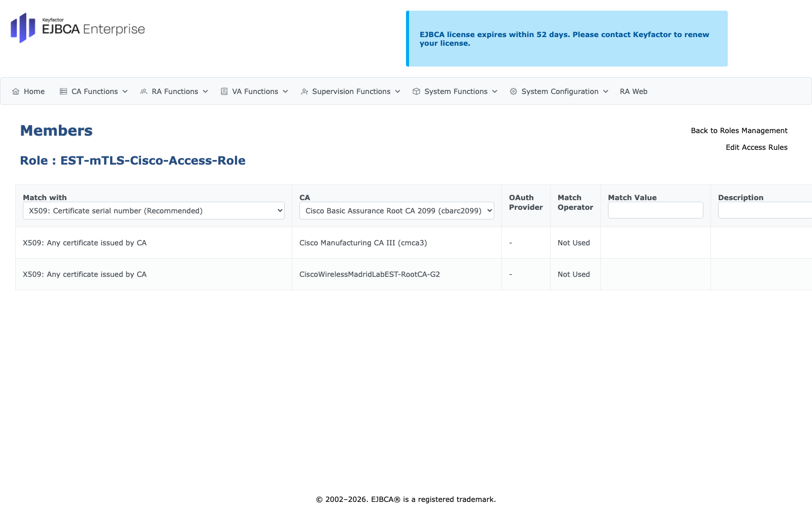
Task: Expand the CA Functions chevron
Action: 125,91
